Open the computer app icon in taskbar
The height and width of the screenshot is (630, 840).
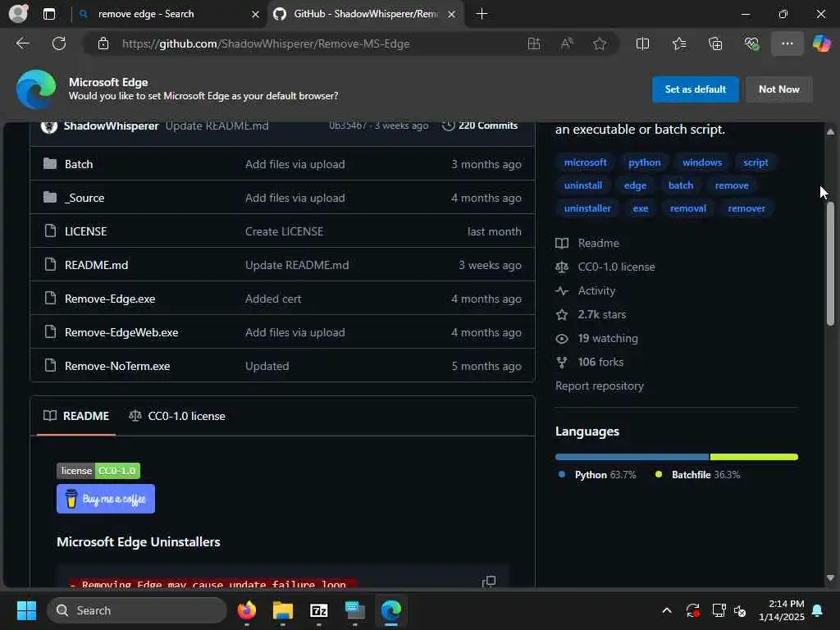click(x=354, y=610)
